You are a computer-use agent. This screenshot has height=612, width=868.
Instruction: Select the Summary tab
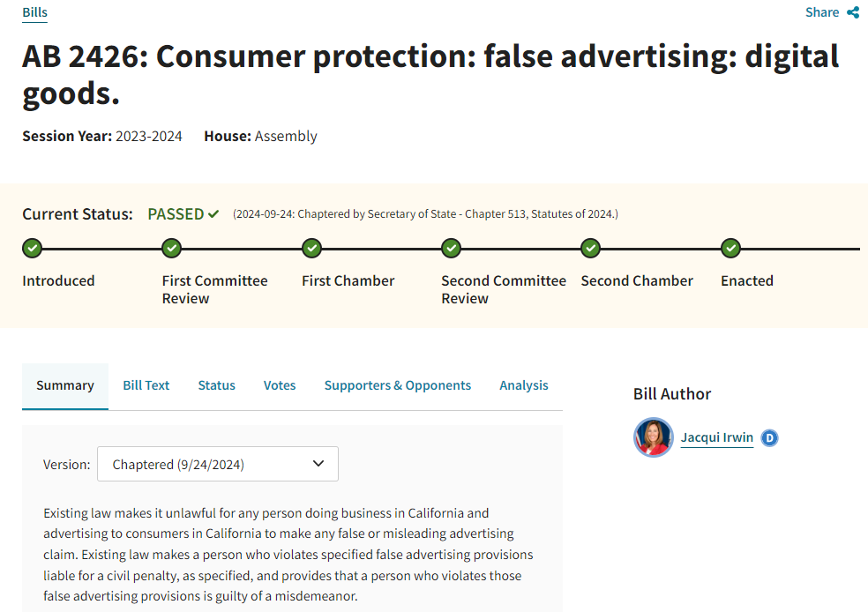click(x=65, y=385)
